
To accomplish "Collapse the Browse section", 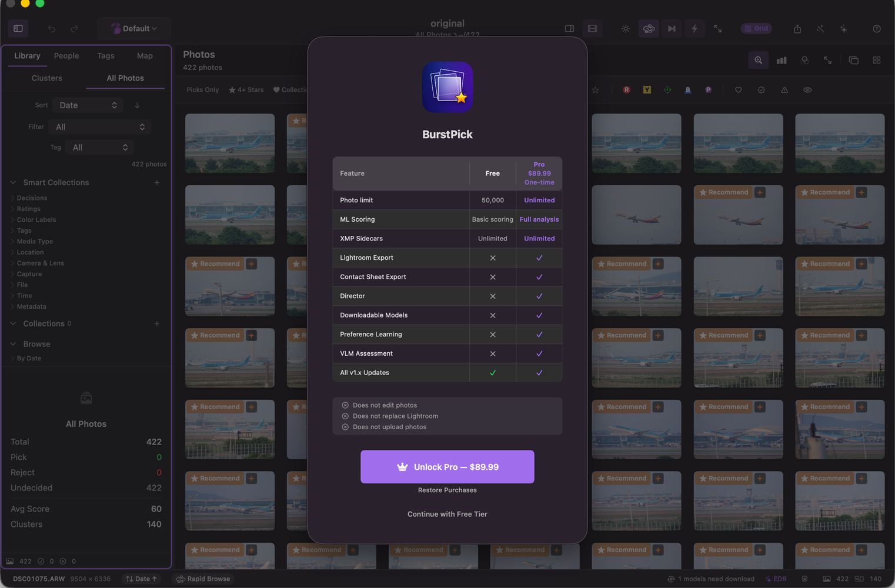I will tap(13, 344).
